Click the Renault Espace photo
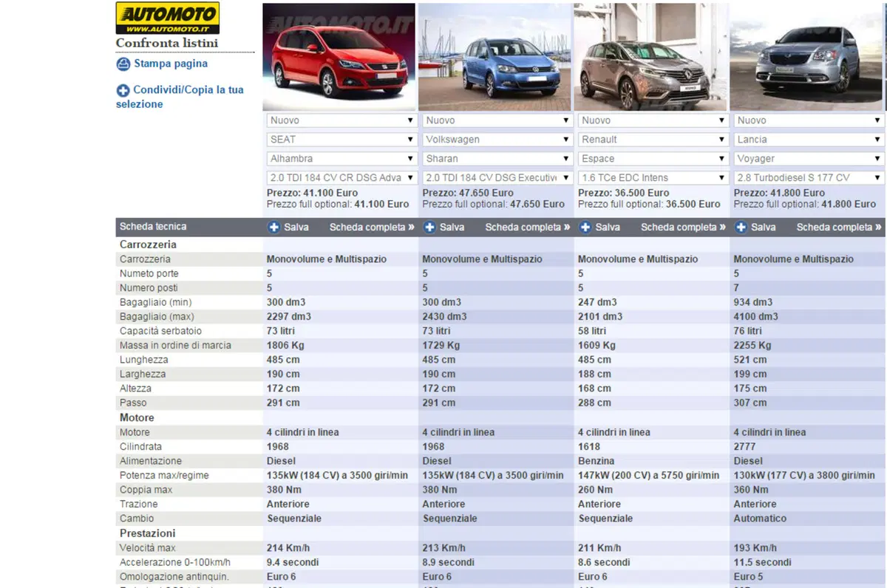The width and height of the screenshot is (887, 588). (x=650, y=57)
